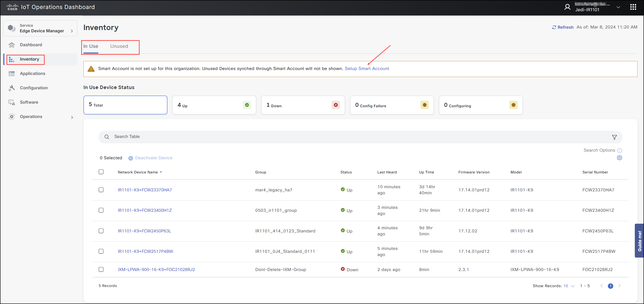Open device IXM-LPWA-900-16-K9+FOC21028RJ2 link
The width and height of the screenshot is (644, 304).
coord(156,269)
